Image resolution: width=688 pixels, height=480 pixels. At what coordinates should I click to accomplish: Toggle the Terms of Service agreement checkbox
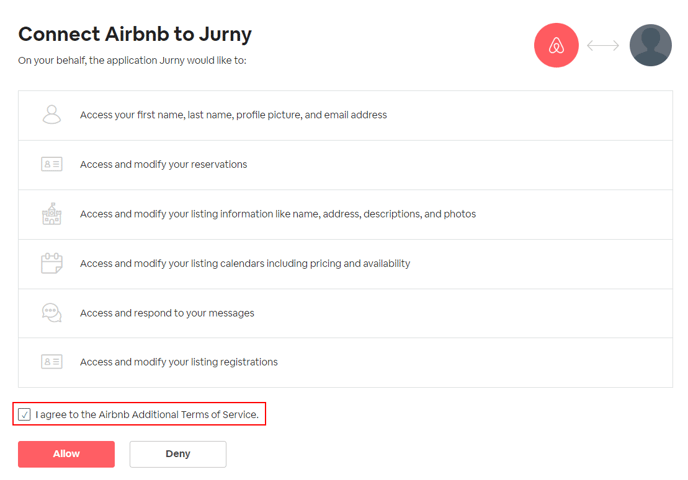pyautogui.click(x=25, y=414)
